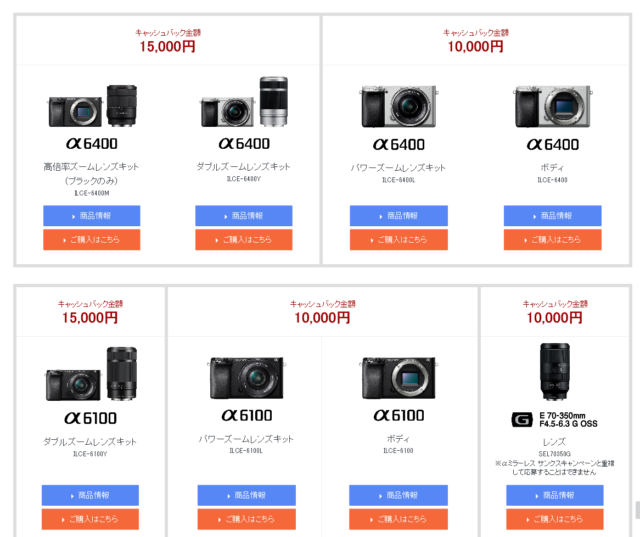View product info for α6400 power zoom kit
Screen dimensions: 640x537
[x=398, y=215]
